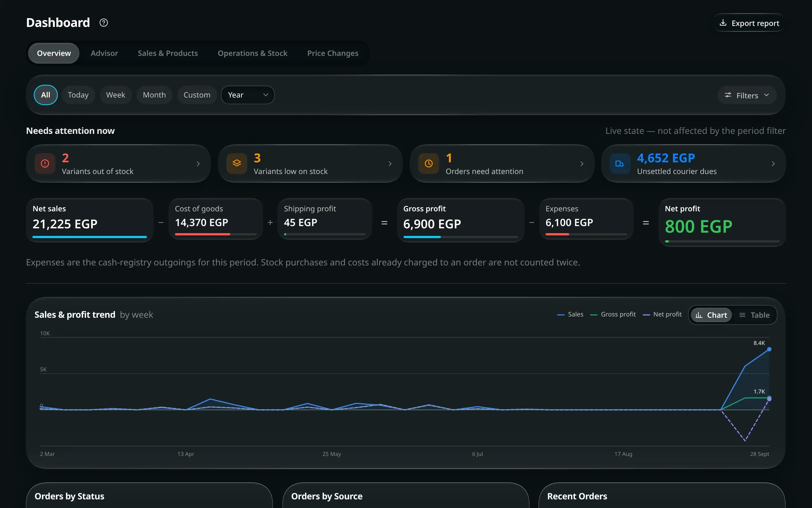812x508 pixels.
Task: Click the Expenses 6,100 EGP card
Action: 586,219
